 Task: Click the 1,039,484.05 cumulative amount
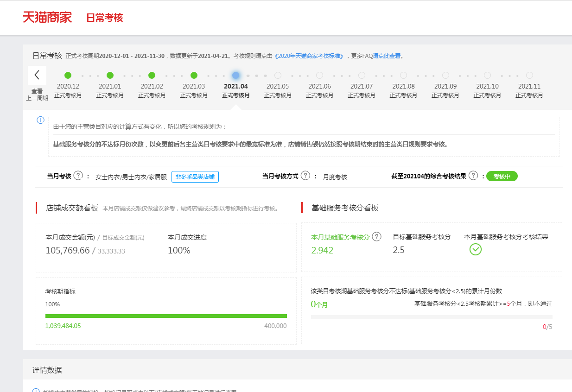[63, 326]
